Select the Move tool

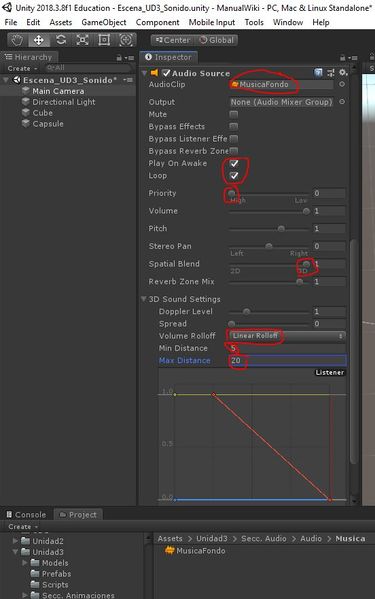pyautogui.click(x=39, y=40)
